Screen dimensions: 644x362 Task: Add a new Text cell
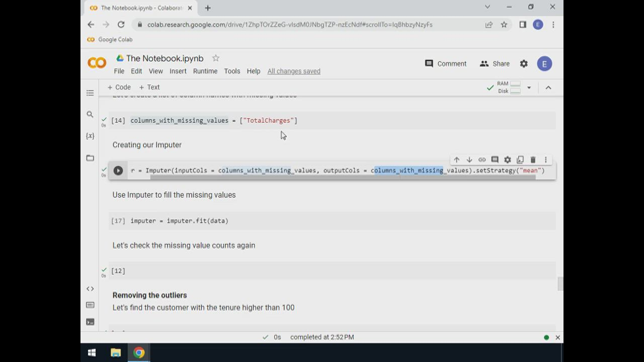(x=149, y=87)
